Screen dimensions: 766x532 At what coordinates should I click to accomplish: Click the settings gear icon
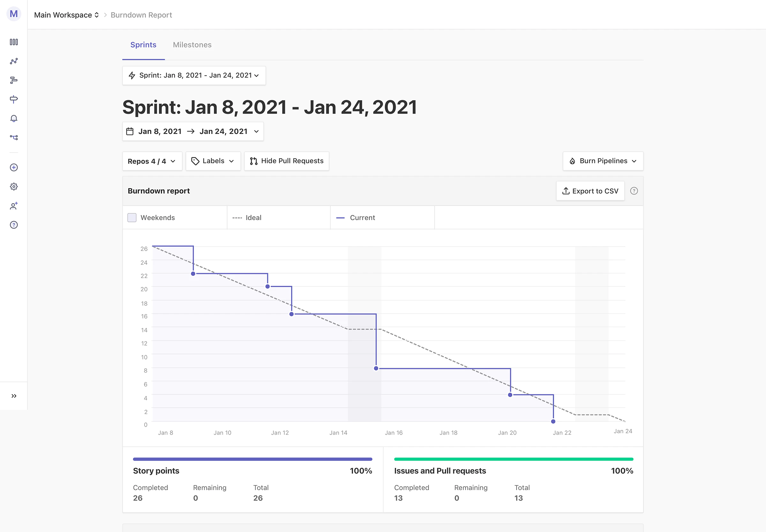[14, 186]
